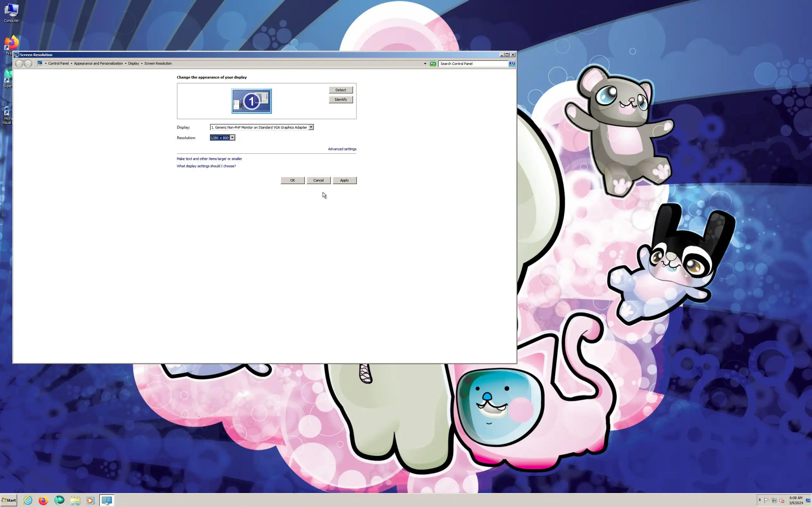This screenshot has height=507, width=812.
Task: Click the Apply button
Action: (344, 180)
